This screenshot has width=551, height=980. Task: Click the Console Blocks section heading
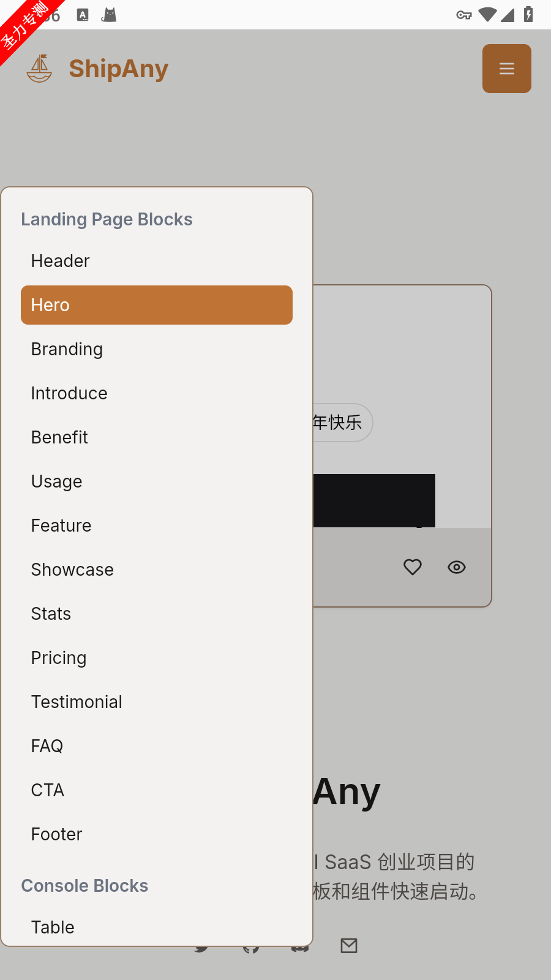coord(84,886)
